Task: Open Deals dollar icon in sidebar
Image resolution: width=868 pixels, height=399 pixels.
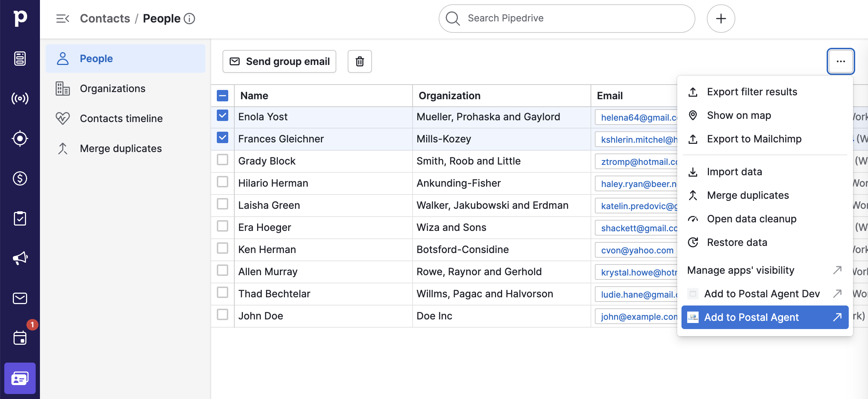Action: pyautogui.click(x=20, y=178)
